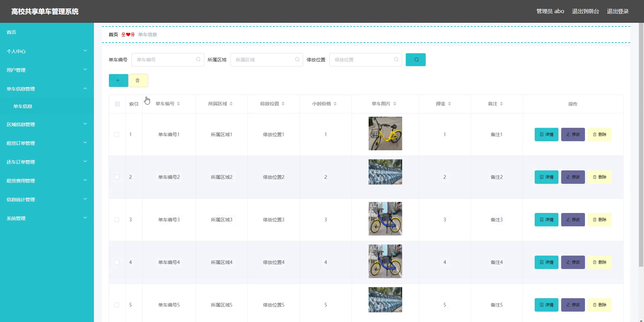The width and height of the screenshot is (644, 322).
Task: Open bike rack image in row 2
Action: [385, 172]
